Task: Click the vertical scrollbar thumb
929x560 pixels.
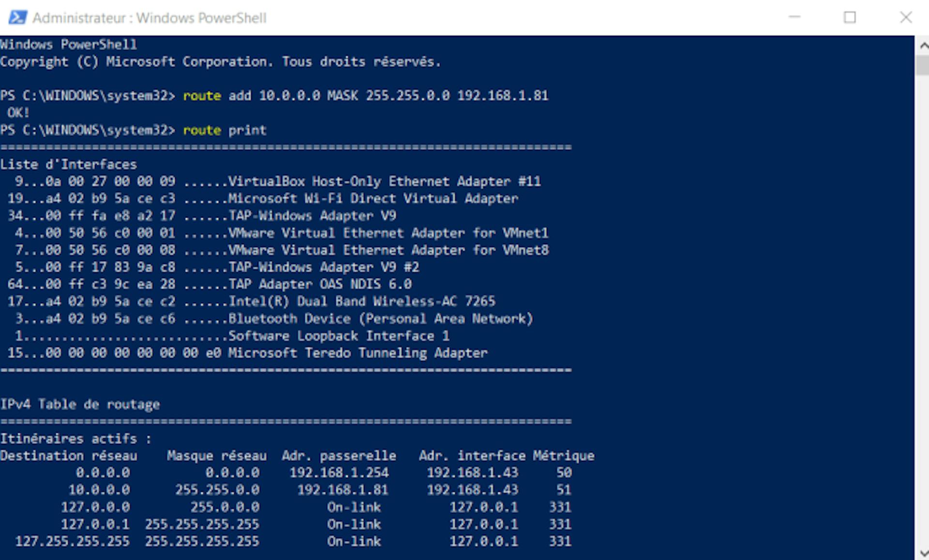Action: tap(922, 65)
